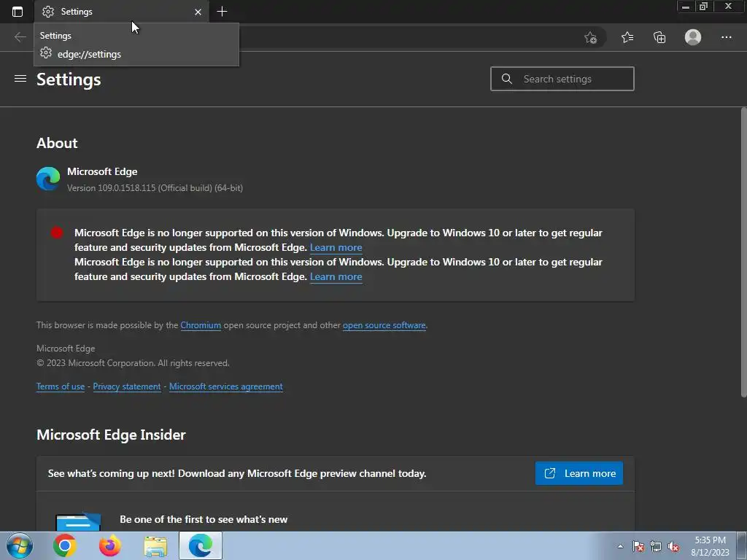747x560 pixels.
Task: Launch Firefox from the taskbar
Action: point(110,545)
